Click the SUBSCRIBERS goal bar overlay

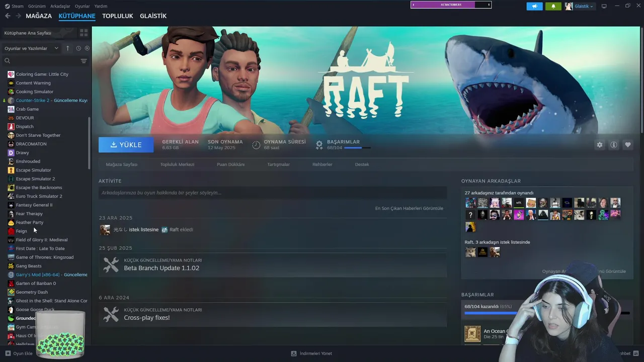[x=451, y=5]
